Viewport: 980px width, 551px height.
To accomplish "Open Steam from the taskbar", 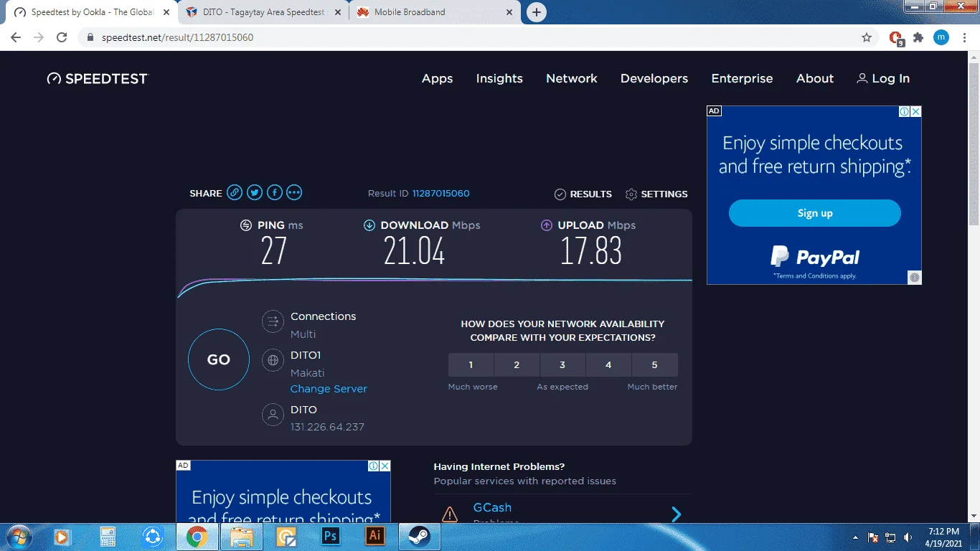I will [419, 536].
